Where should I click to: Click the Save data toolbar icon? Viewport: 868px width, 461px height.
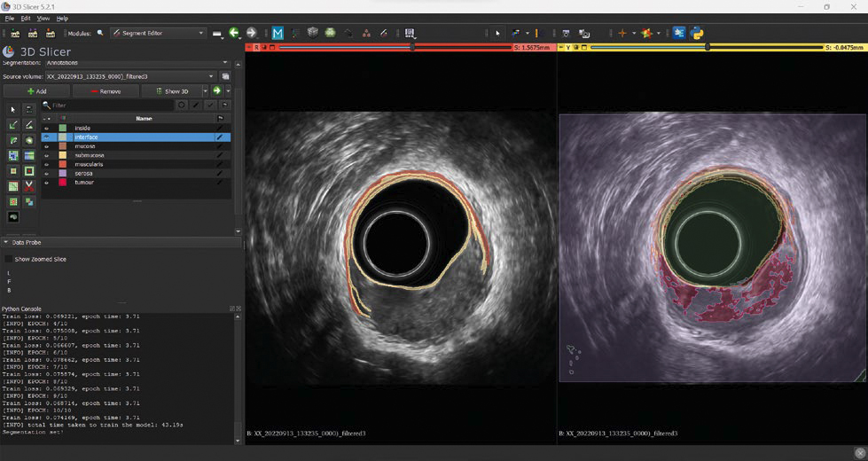[51, 33]
